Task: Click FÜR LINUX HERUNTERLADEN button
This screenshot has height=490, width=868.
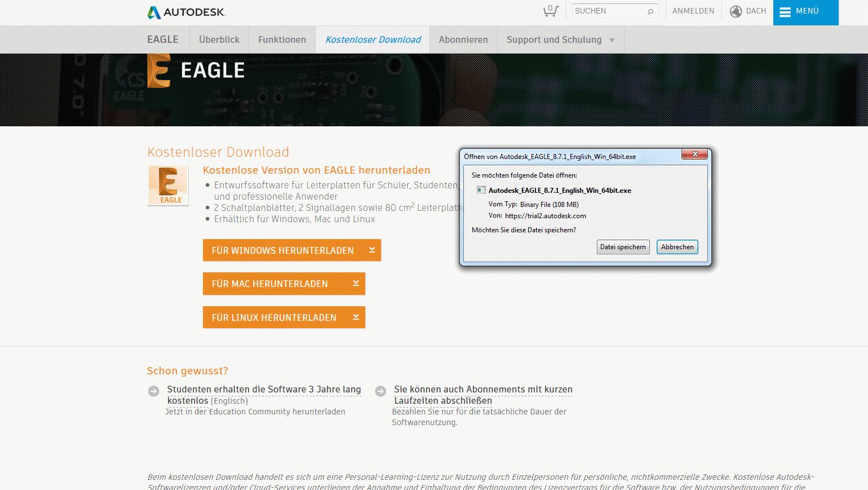Action: (x=284, y=317)
